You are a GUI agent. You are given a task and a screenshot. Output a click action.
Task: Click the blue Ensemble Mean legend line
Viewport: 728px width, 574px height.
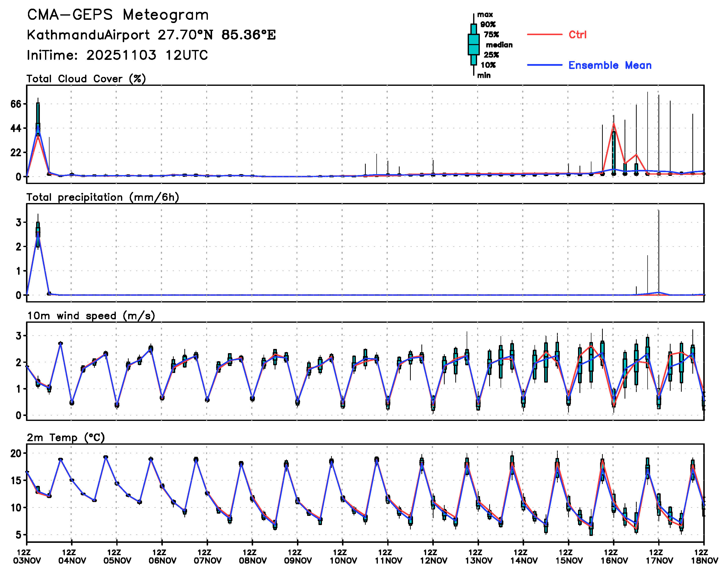point(544,65)
